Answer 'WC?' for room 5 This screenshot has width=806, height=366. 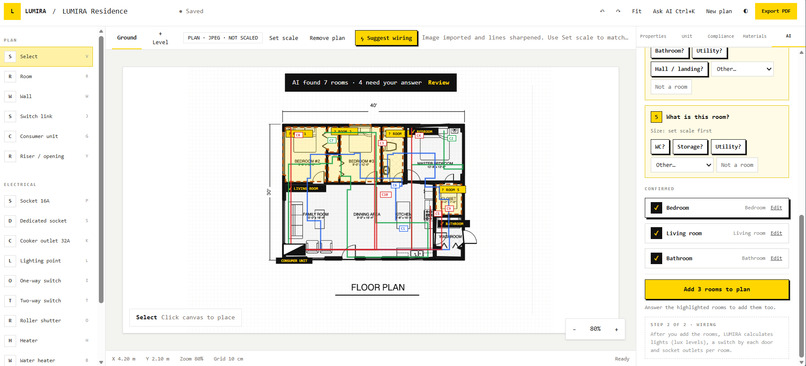pos(660,147)
